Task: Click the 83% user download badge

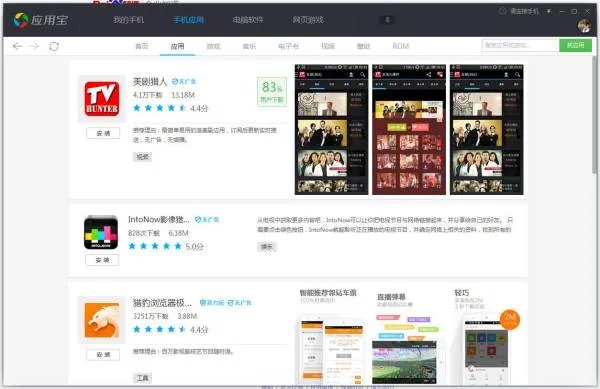Action: tap(272, 92)
